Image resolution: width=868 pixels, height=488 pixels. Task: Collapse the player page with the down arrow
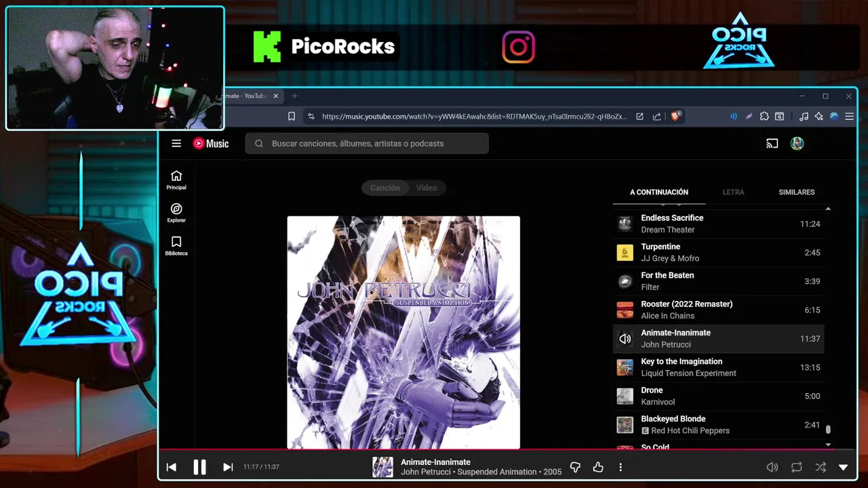pyautogui.click(x=844, y=467)
